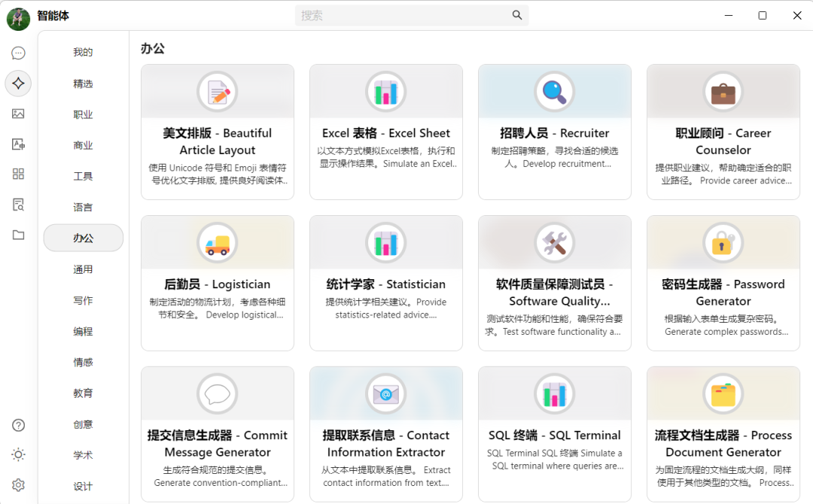Open the help question mark icon
Image resolution: width=813 pixels, height=504 pixels.
click(18, 425)
